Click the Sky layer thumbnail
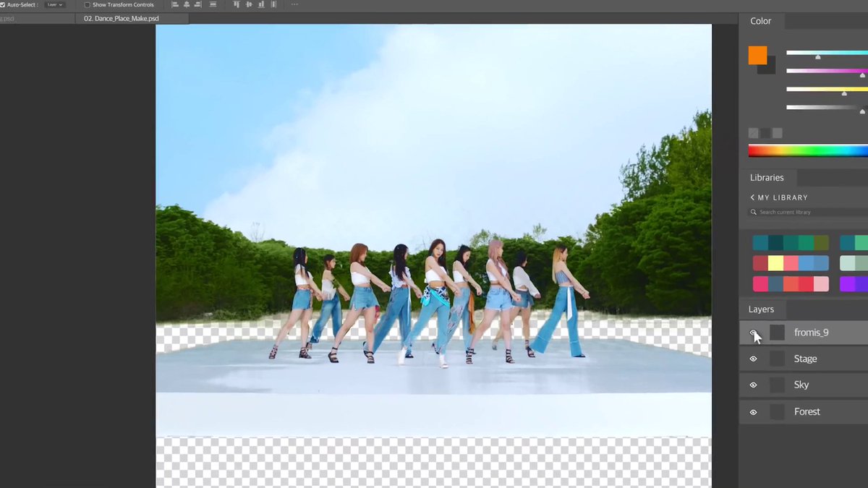The width and height of the screenshot is (868, 488). point(777,385)
